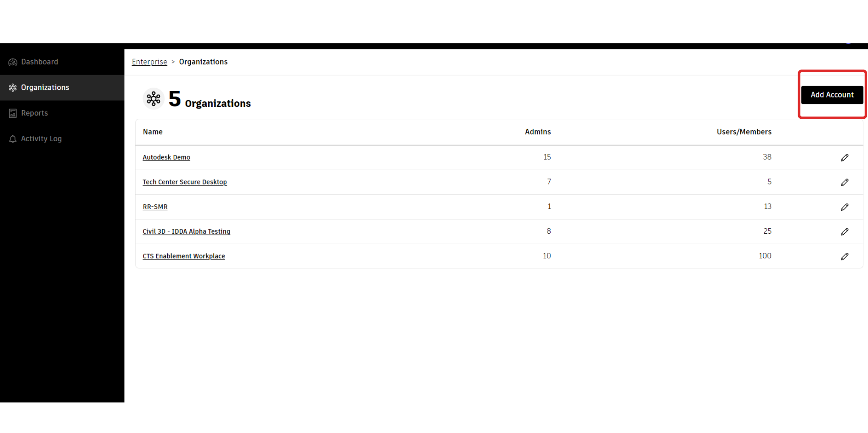Open Tech Center Secure Desktop link
The height and width of the screenshot is (433, 868).
pos(184,182)
